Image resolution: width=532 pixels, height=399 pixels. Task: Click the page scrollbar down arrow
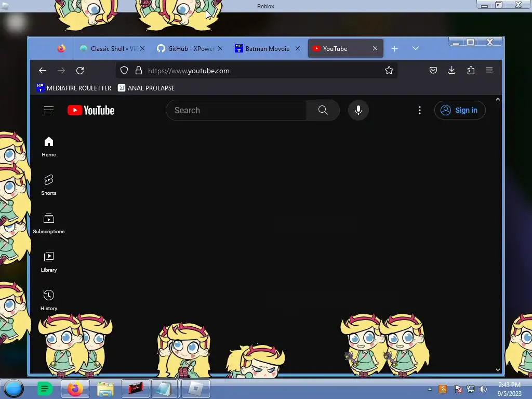[498, 370]
